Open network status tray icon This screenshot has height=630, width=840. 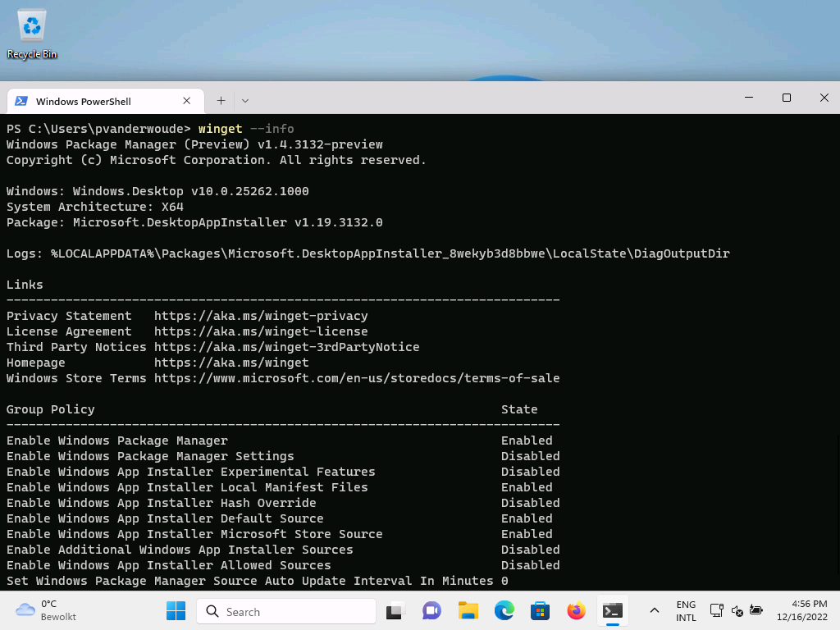[x=717, y=610]
